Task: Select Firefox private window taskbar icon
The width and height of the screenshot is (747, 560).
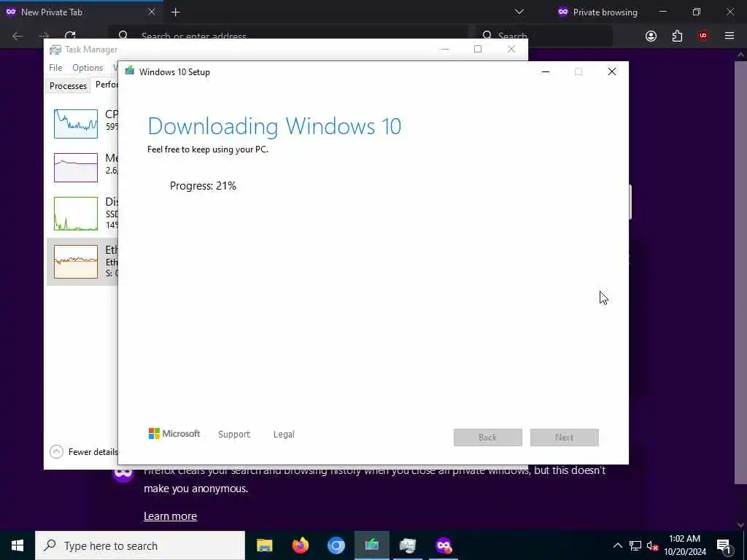Action: pyautogui.click(x=443, y=545)
